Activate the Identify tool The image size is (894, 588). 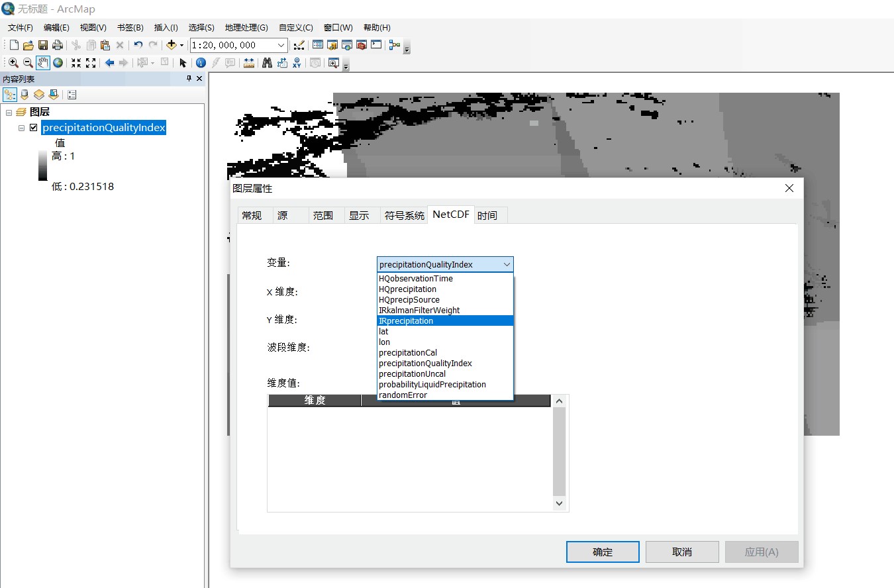201,63
